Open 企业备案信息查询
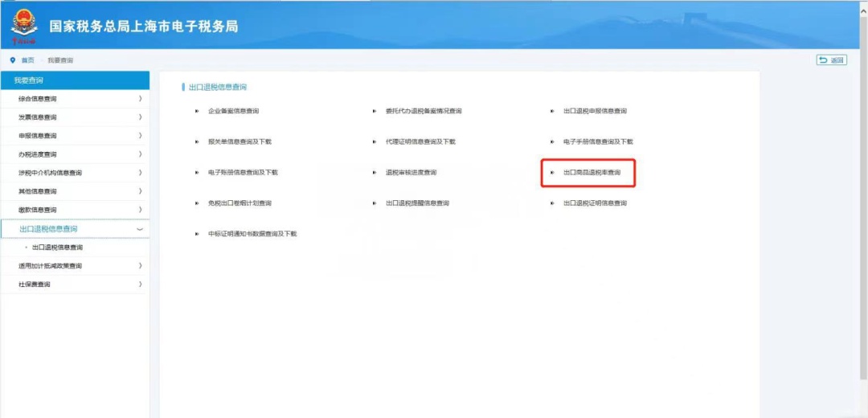 pos(233,111)
